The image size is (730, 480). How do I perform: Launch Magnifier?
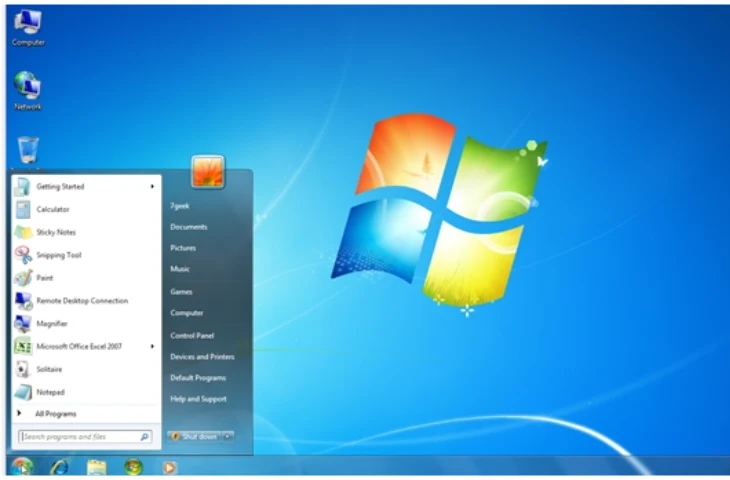pyautogui.click(x=51, y=323)
